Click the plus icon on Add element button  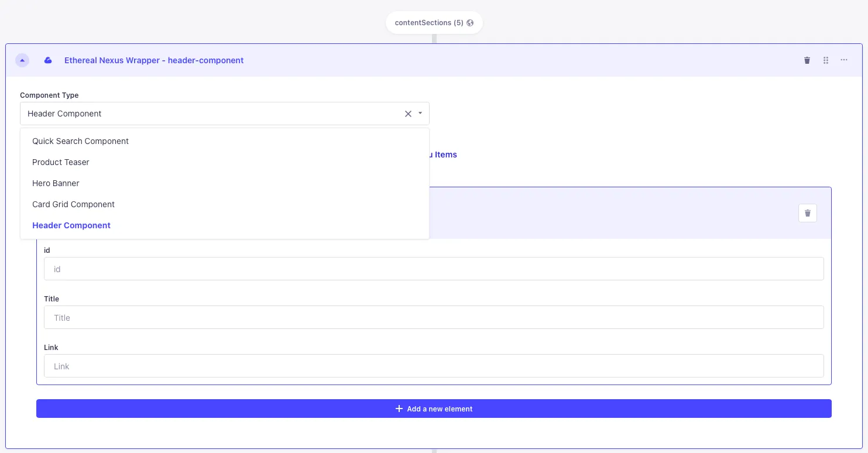click(399, 409)
